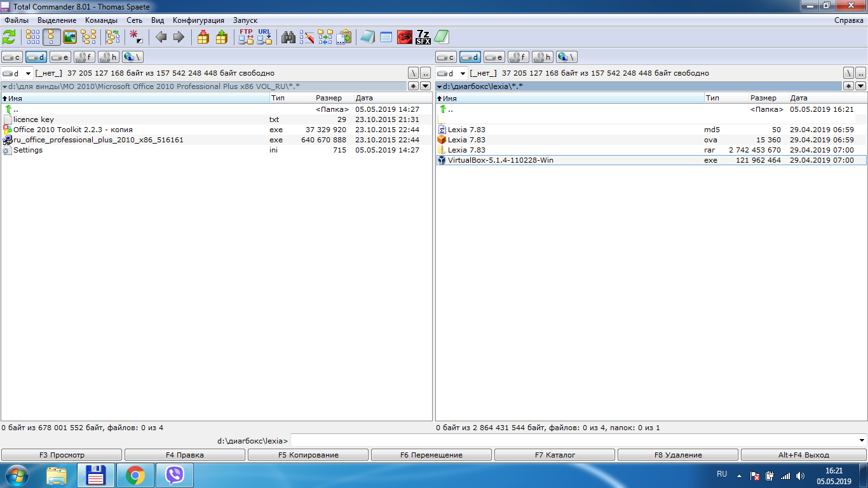Select drive e in the right panel
Screen dimensions: 868x488
(494, 57)
